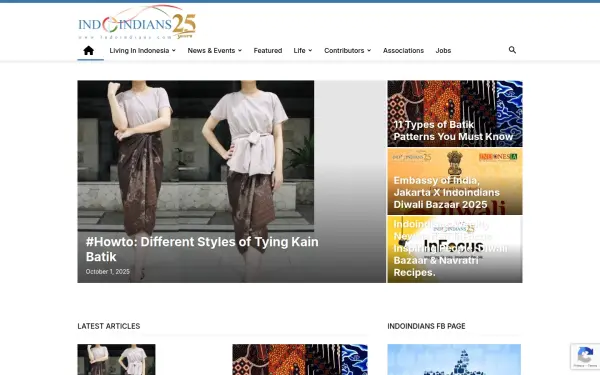The width and height of the screenshot is (600, 375).
Task: Open the Jobs menu item
Action: pos(443,51)
